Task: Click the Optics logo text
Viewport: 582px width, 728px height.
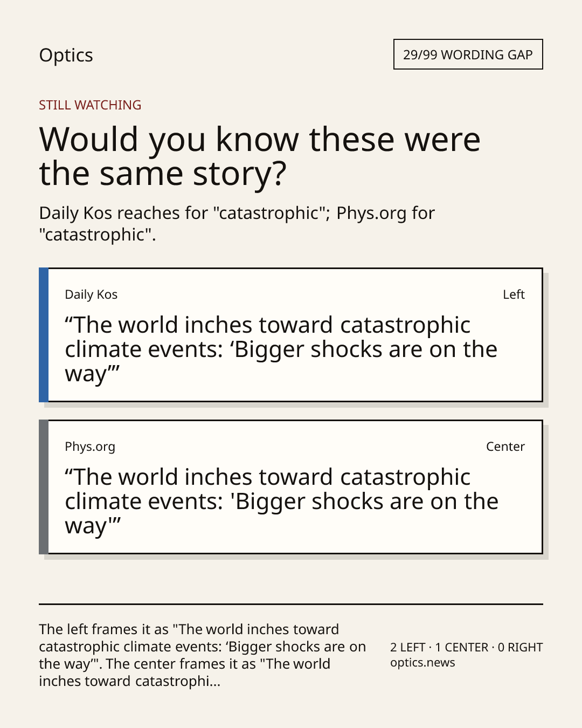Action: [66, 56]
